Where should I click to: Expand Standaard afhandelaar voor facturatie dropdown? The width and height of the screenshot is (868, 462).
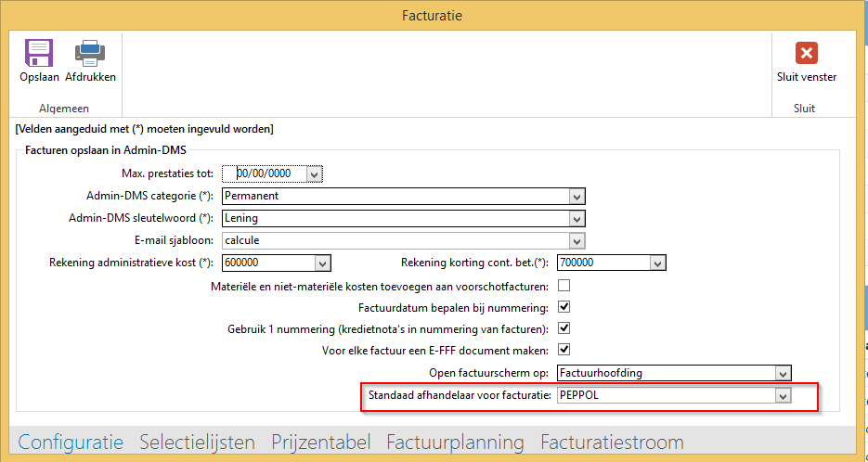click(x=783, y=396)
